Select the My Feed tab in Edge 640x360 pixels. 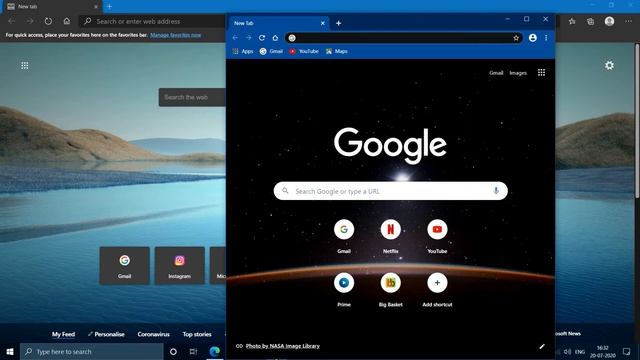63,334
